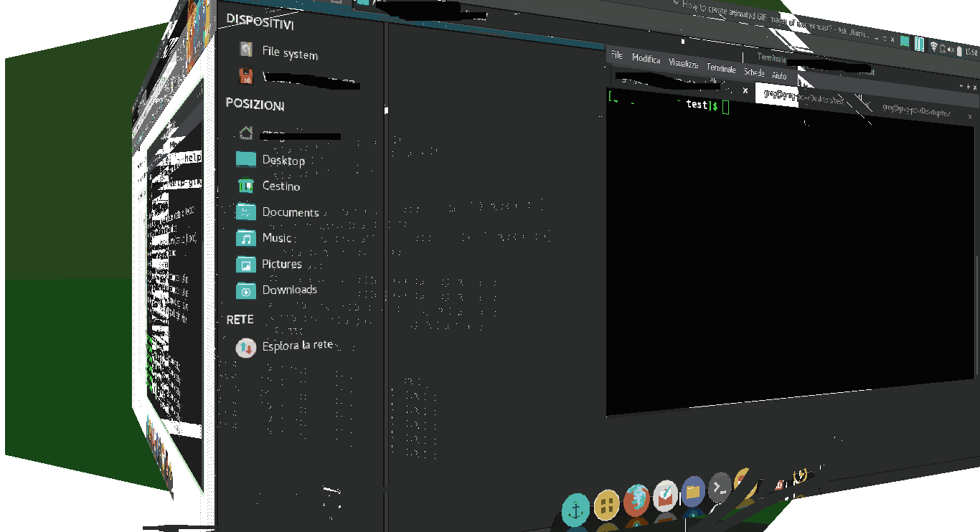980x532 pixels.
Task: Launch the yellow app grid from dock
Action: (607, 505)
